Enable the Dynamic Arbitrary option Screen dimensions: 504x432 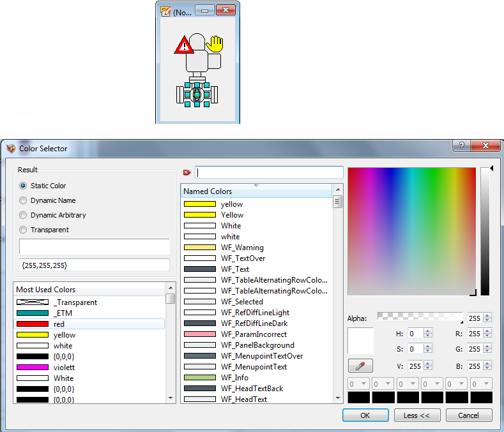pos(24,215)
